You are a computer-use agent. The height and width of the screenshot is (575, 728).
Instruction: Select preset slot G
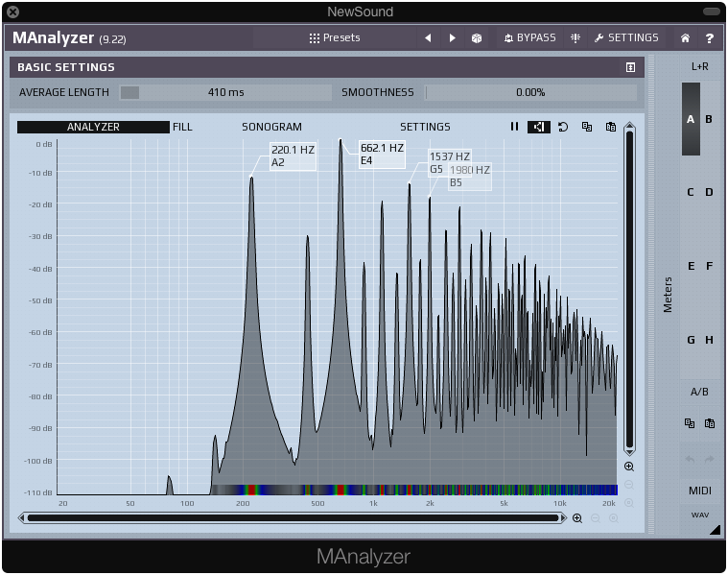click(691, 340)
